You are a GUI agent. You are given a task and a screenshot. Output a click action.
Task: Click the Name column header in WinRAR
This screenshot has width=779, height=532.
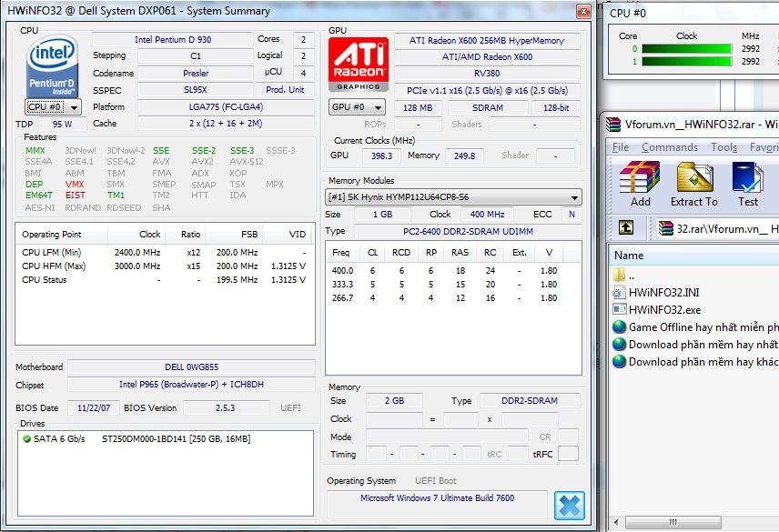(693, 255)
